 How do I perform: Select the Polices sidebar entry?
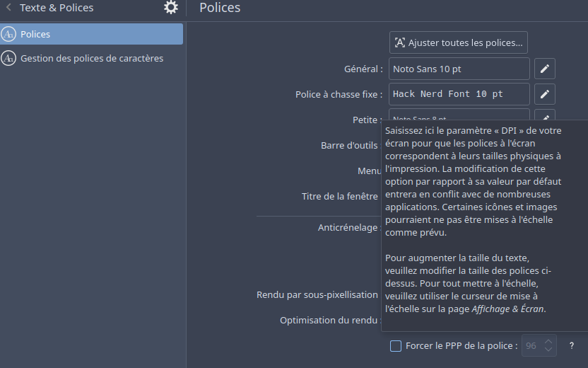(91, 34)
